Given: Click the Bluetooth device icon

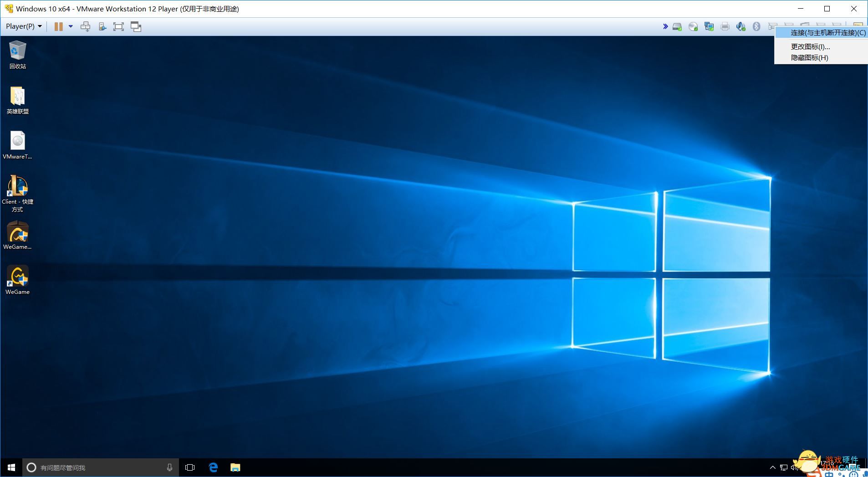Looking at the screenshot, I should (x=756, y=27).
